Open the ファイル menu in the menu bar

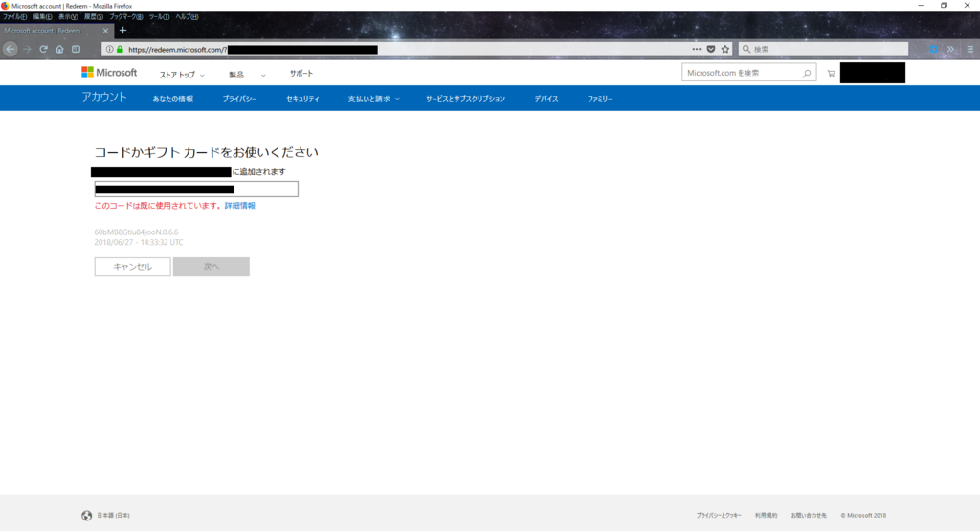(14, 17)
